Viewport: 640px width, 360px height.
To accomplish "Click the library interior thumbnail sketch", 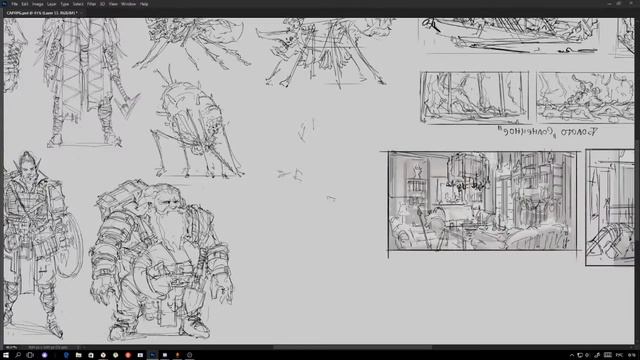I will pos(482,201).
